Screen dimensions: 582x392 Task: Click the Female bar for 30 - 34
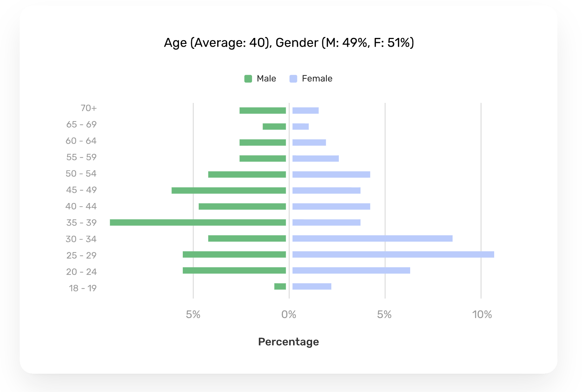372,239
